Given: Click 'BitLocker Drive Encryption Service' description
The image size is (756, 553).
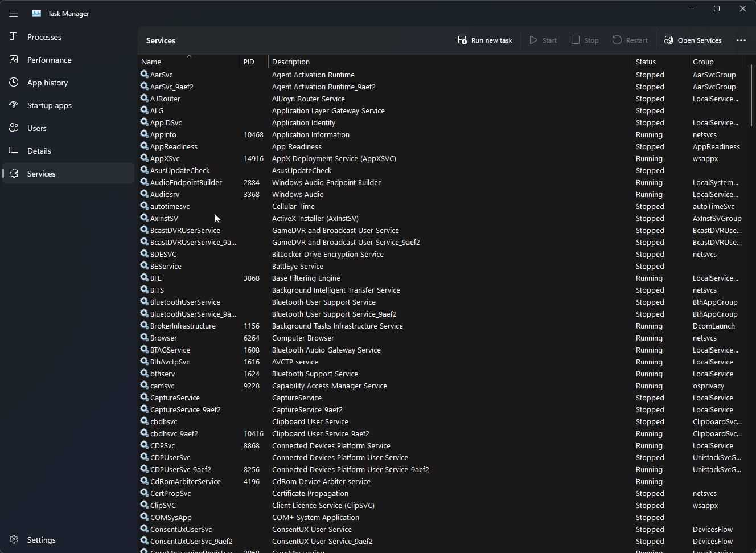Looking at the screenshot, I should click(327, 254).
